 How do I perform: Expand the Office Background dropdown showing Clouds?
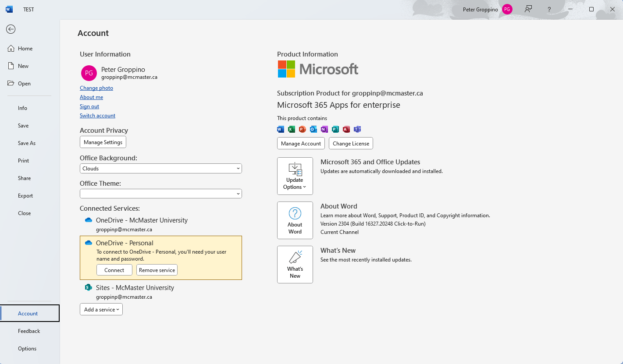point(161,169)
